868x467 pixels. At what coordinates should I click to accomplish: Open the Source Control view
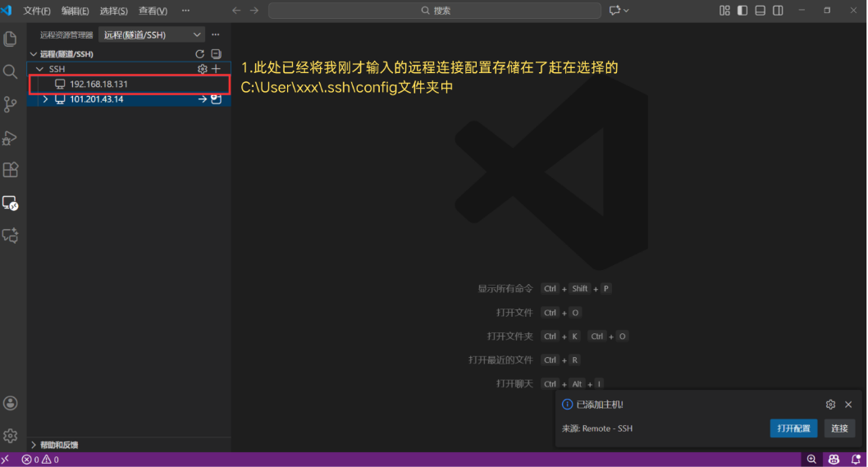click(x=10, y=104)
